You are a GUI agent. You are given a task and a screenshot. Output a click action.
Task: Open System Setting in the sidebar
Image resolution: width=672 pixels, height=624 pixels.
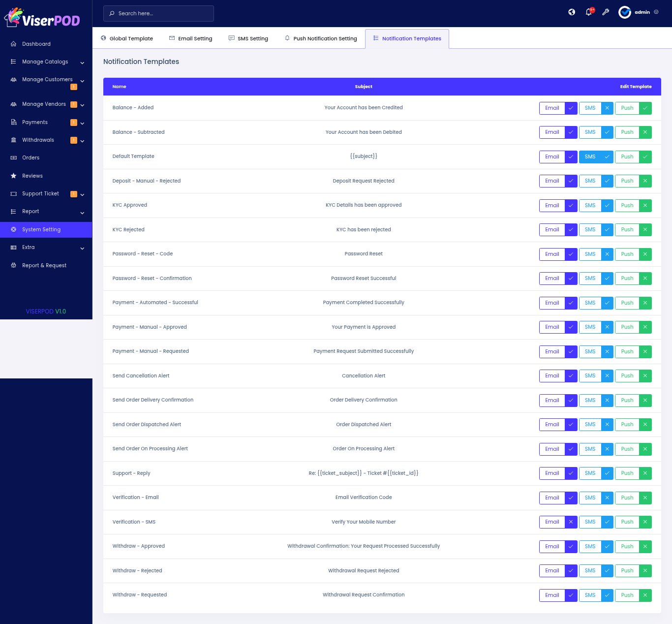click(x=41, y=230)
